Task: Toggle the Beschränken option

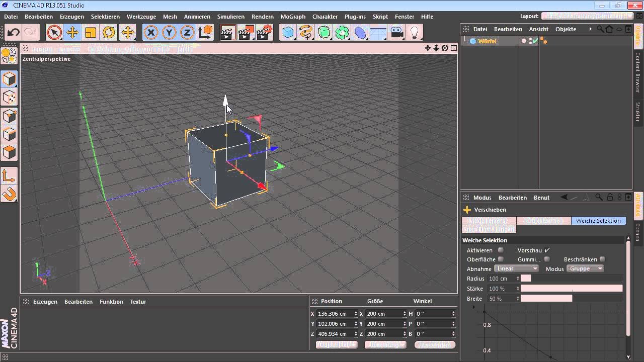Action: click(x=602, y=259)
